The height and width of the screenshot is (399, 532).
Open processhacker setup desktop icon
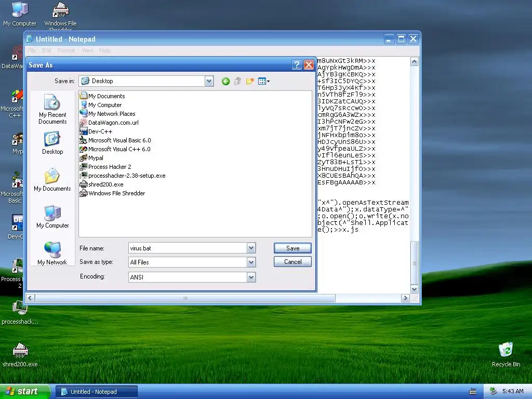coord(20,313)
